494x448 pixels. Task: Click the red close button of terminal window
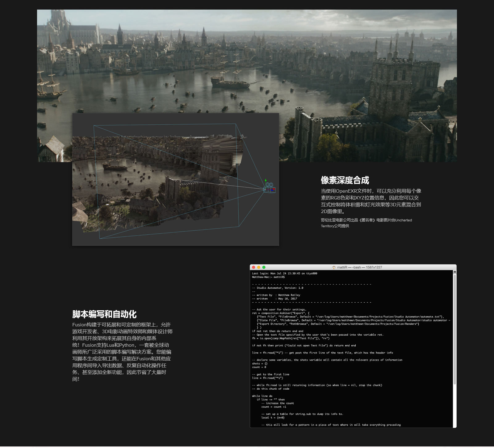pyautogui.click(x=254, y=267)
